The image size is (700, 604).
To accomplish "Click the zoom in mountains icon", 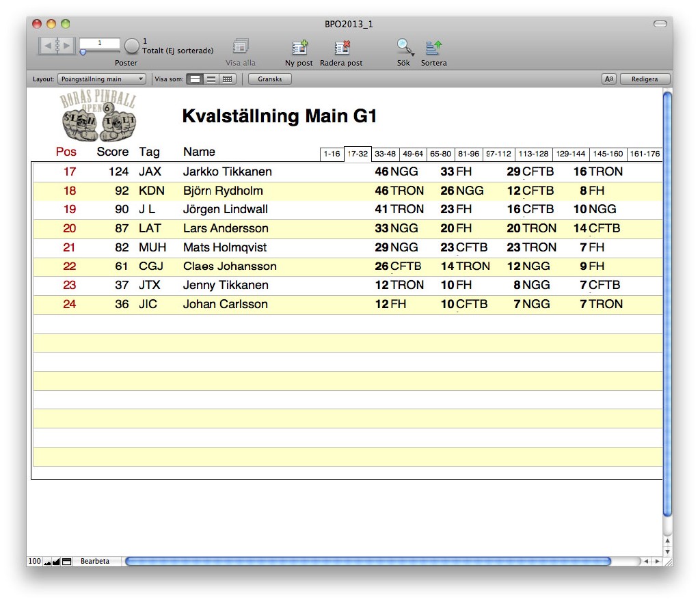I will (56, 562).
